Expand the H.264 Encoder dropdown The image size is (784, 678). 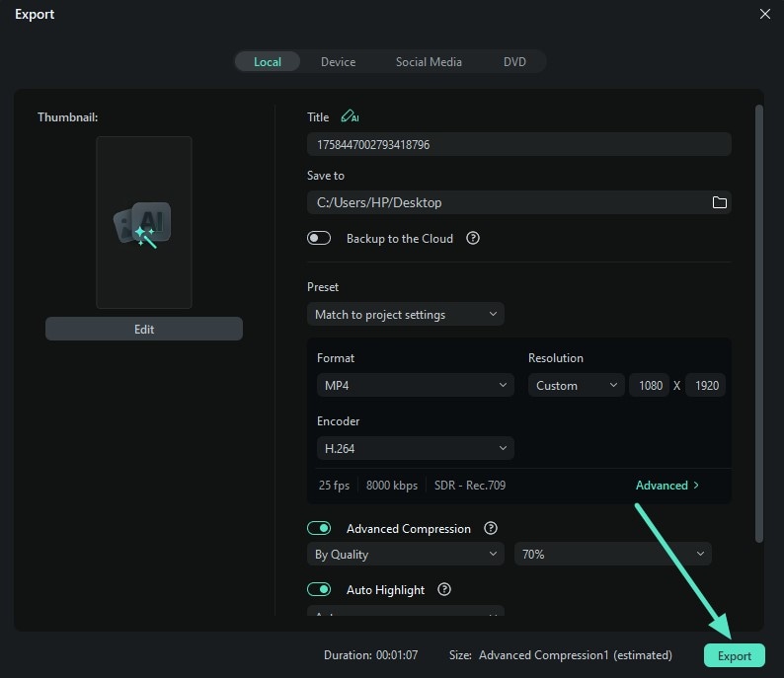[x=415, y=448]
